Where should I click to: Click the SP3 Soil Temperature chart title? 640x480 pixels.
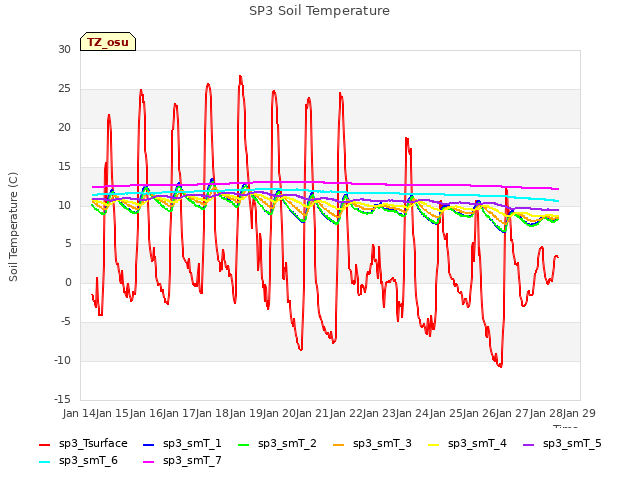[319, 11]
